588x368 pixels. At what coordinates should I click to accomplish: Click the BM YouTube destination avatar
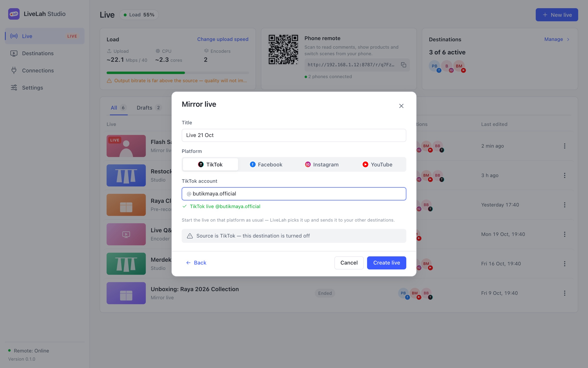[x=459, y=66]
